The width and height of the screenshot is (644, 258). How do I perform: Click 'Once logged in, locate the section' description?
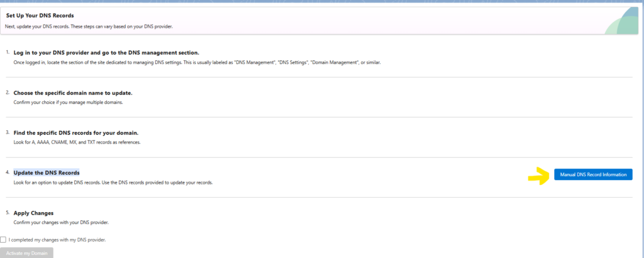pos(197,63)
